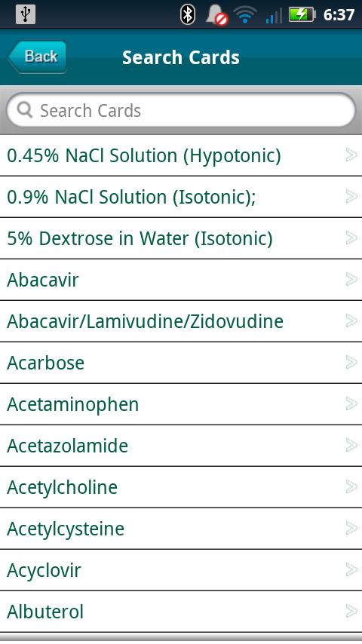The width and height of the screenshot is (362, 644).
Task: Open the Acetaminophen card
Action: 181,404
